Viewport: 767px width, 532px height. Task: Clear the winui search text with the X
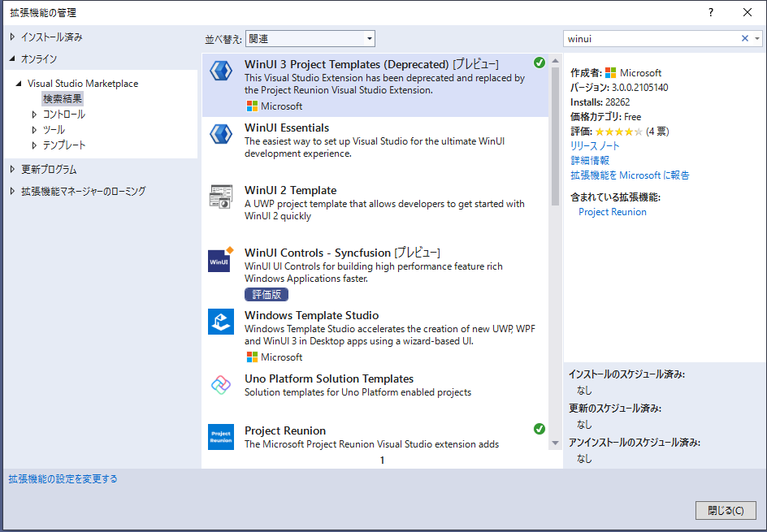[744, 38]
